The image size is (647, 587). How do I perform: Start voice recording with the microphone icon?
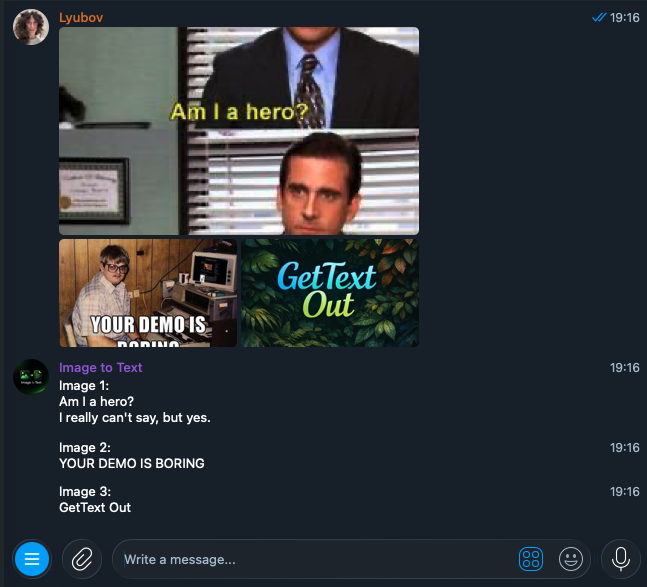click(x=621, y=559)
